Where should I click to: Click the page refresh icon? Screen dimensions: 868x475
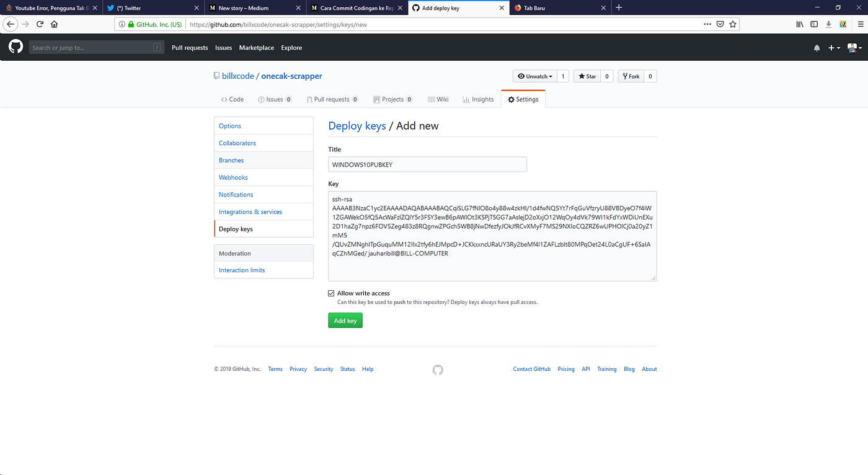(x=40, y=24)
